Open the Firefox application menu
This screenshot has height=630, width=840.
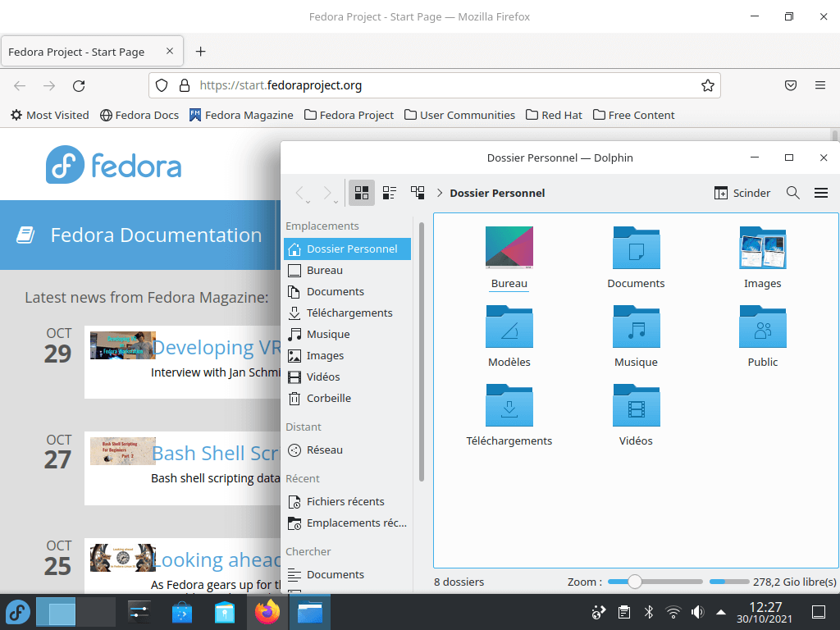point(820,85)
